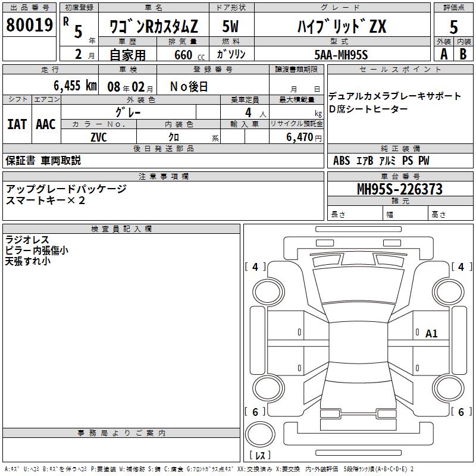476x476 pixels.
Task: Click the inspection date 08年02月
Action: pos(130,87)
